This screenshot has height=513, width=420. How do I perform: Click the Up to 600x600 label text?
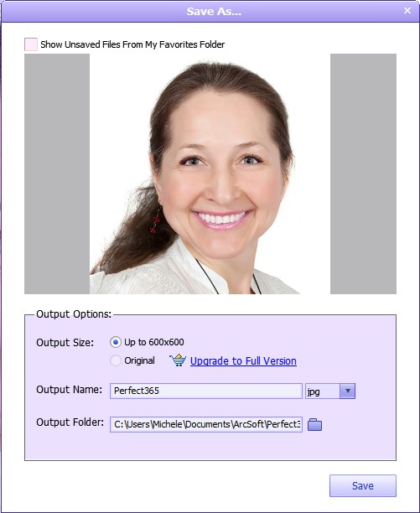[154, 342]
